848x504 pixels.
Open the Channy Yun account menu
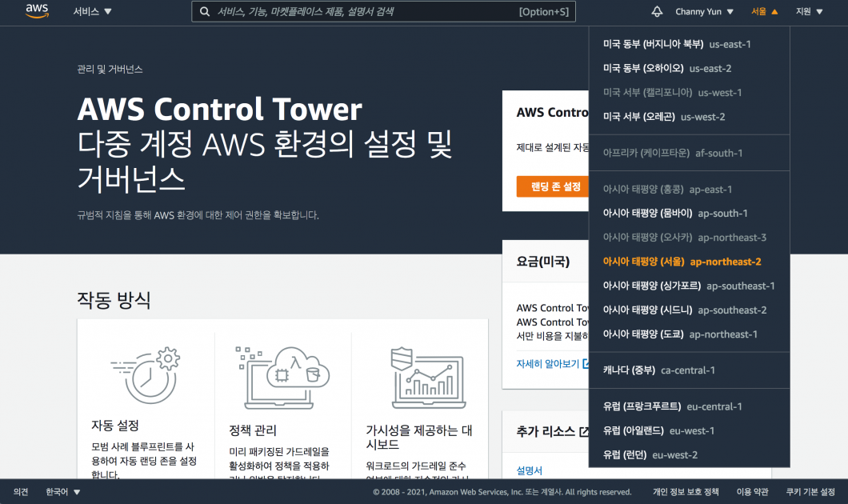pyautogui.click(x=699, y=11)
